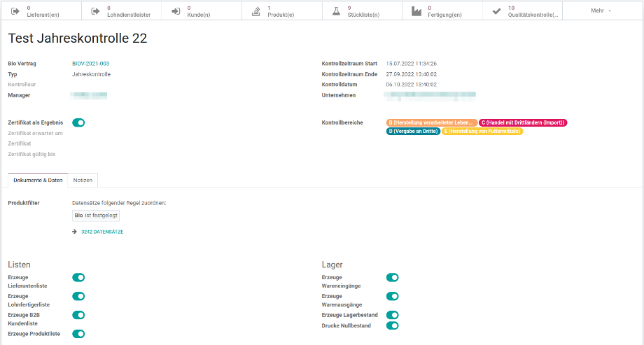Open the Produkt(e) stat button
Image resolution: width=644 pixels, height=345 pixels.
coord(281,10)
